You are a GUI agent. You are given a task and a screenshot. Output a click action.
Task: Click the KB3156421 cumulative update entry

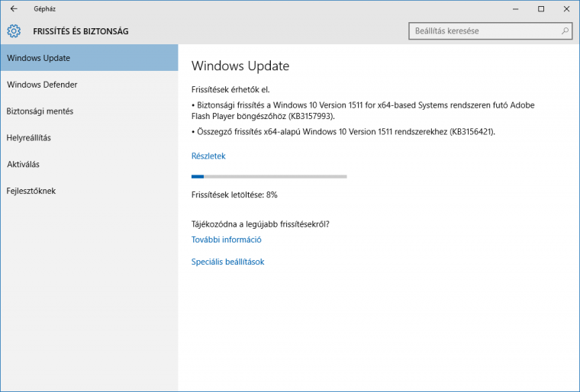coord(343,132)
